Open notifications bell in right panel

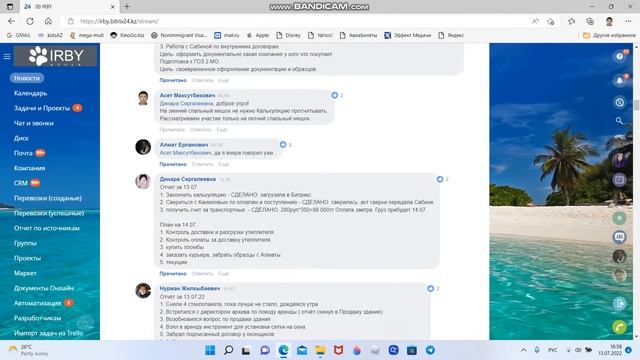click(620, 80)
